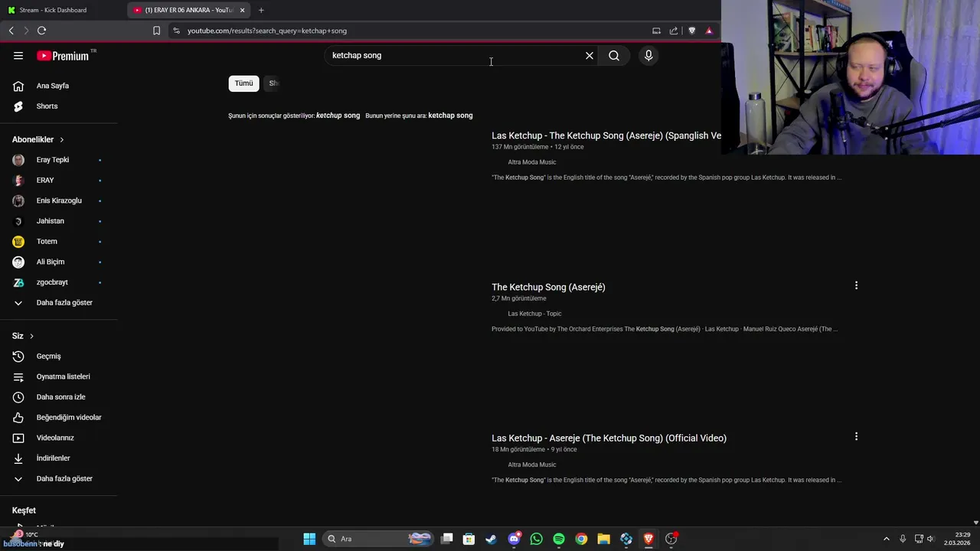Open Las Ketchup Official Video title
This screenshot has width=980, height=551.
tap(609, 438)
